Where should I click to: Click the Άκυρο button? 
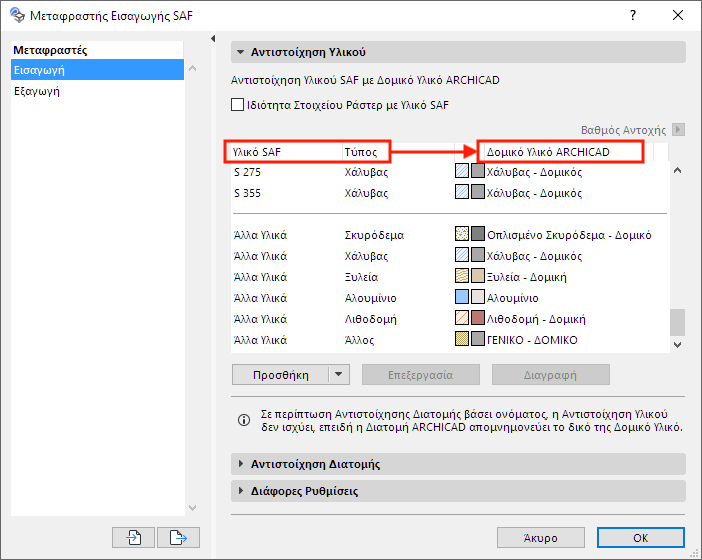(x=541, y=537)
